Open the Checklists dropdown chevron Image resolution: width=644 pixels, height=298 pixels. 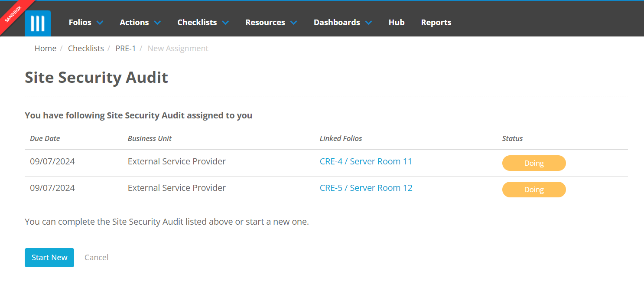(225, 22)
